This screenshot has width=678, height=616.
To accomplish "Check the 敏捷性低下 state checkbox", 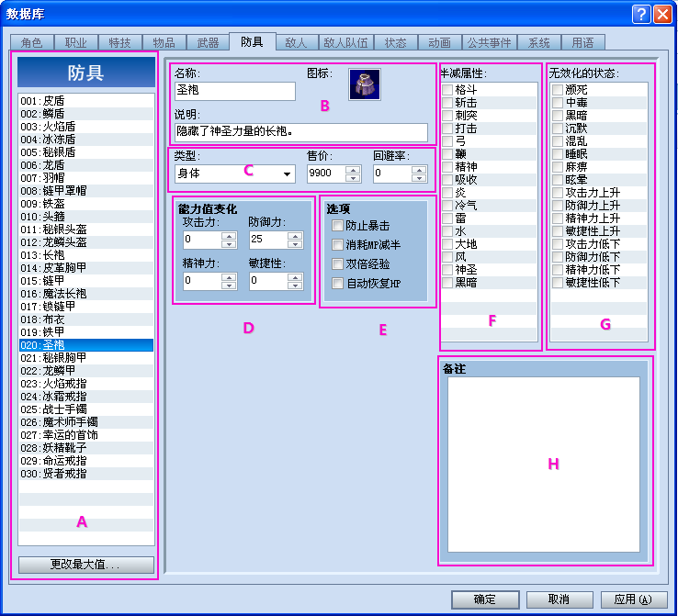I will click(x=558, y=283).
